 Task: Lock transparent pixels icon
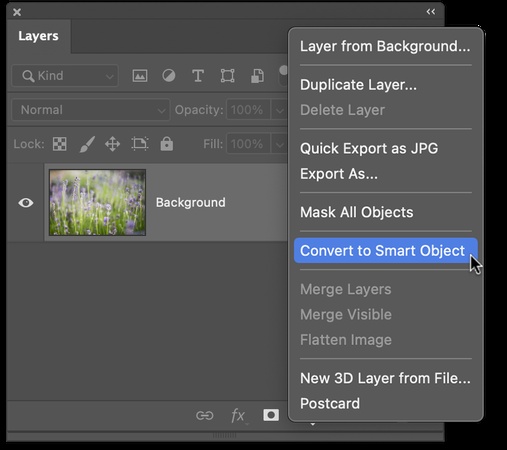[x=60, y=144]
